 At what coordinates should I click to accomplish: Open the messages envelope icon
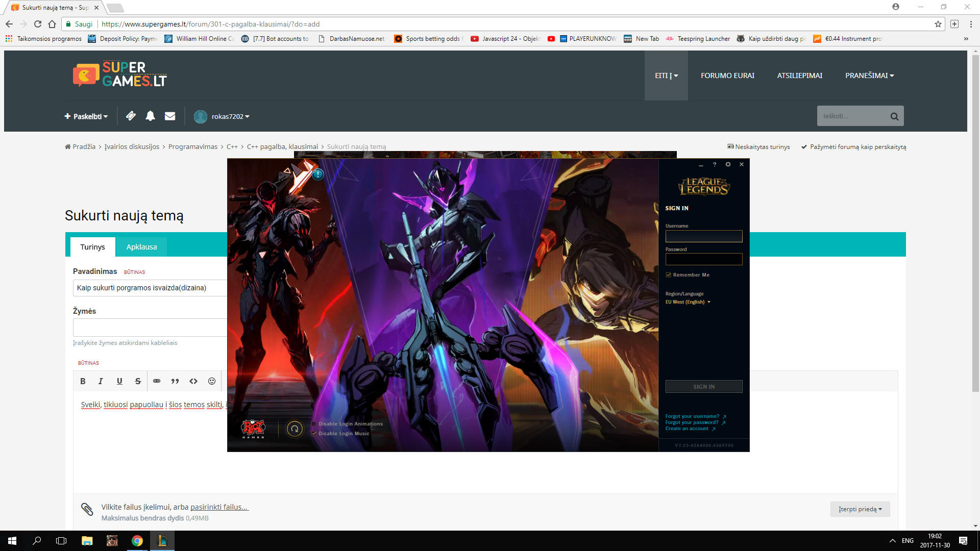170,116
